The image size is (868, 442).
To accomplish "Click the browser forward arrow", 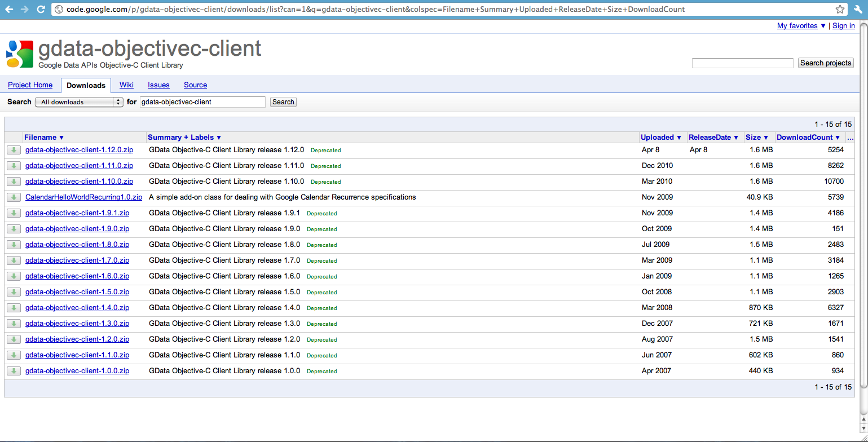I will click(x=25, y=9).
